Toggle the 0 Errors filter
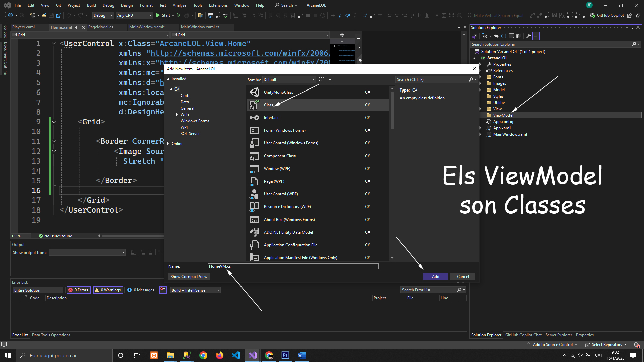Image resolution: width=644 pixels, height=362 pixels. (78, 290)
